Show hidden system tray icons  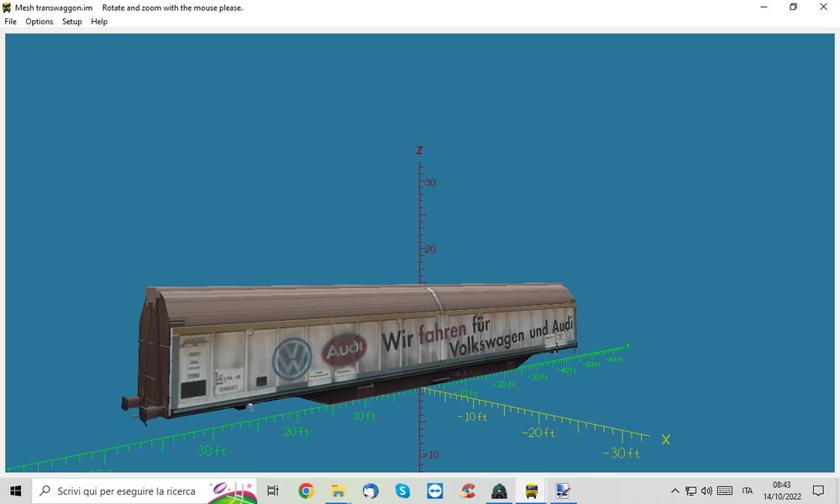pos(675,491)
